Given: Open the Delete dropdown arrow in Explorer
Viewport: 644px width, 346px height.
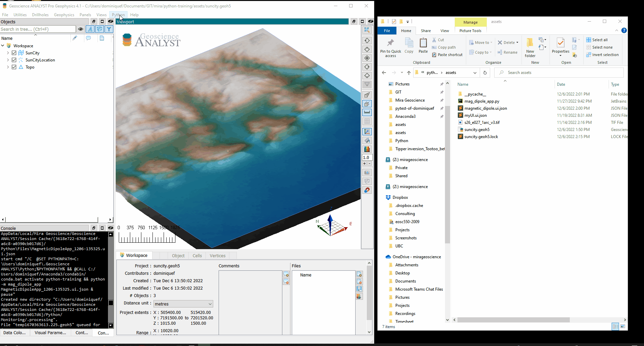Looking at the screenshot, I should 517,43.
